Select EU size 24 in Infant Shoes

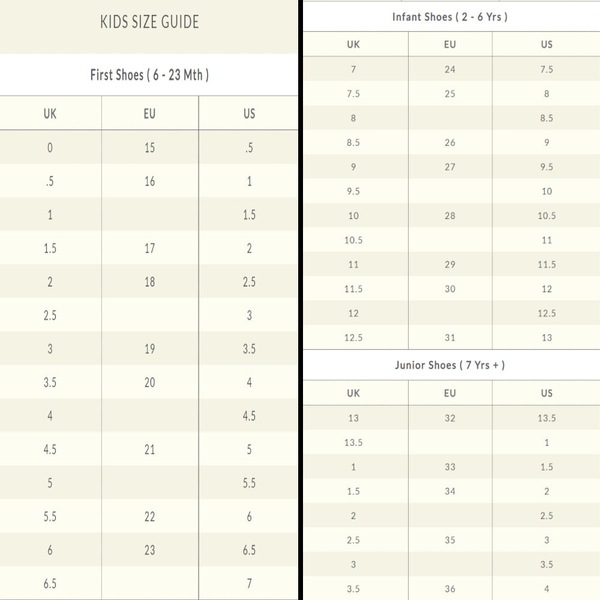pos(450,69)
